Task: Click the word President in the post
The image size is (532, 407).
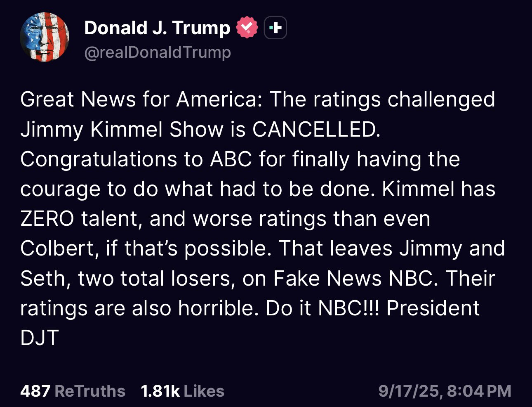Action: click(433, 308)
